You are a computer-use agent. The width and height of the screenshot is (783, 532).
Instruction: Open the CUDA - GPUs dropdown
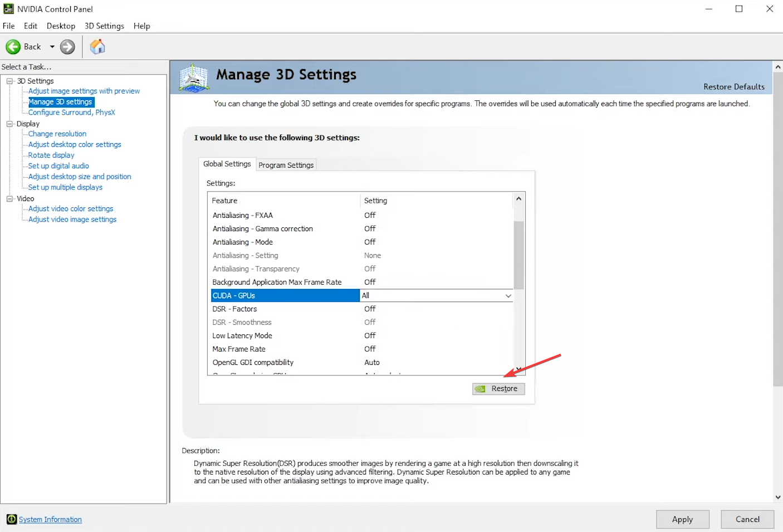[x=508, y=296]
